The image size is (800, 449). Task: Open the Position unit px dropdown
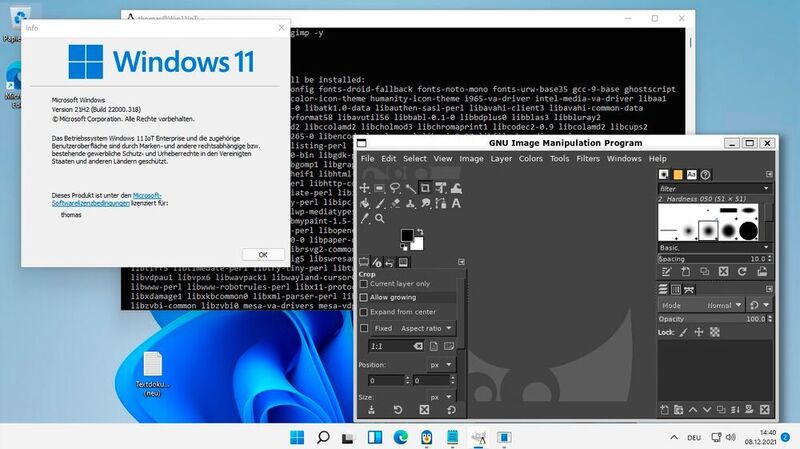(x=441, y=365)
